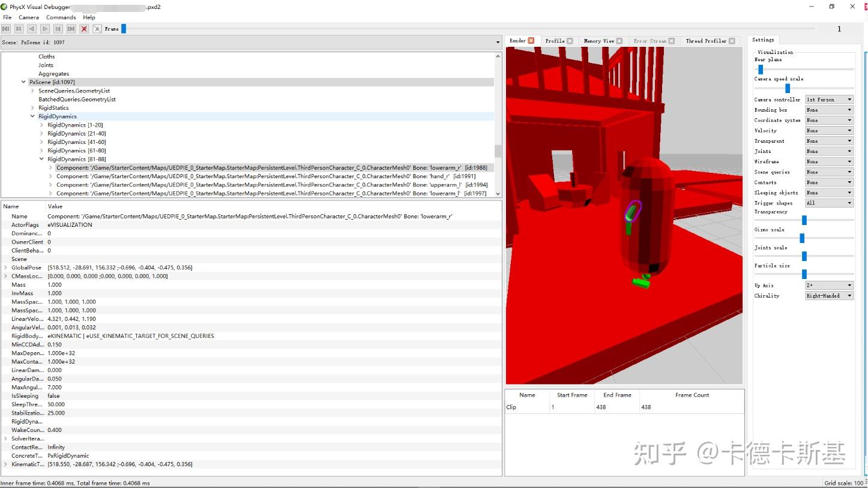Adjust the Particle size slider

(x=804, y=274)
